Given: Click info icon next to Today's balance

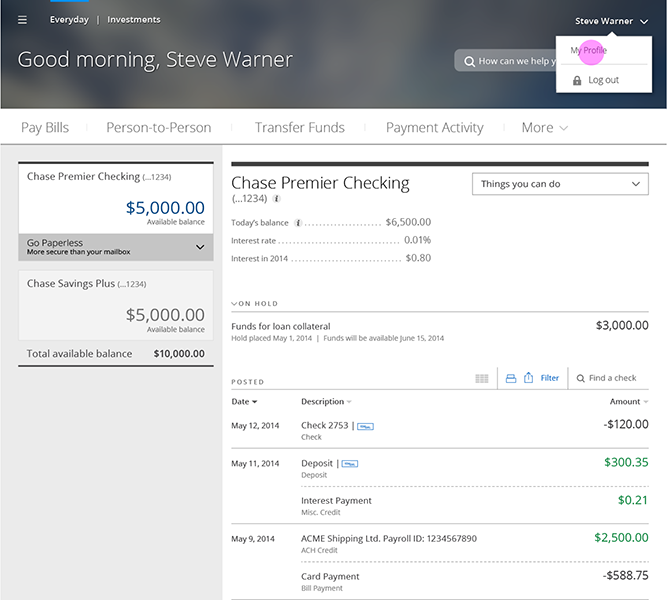Looking at the screenshot, I should tap(298, 223).
